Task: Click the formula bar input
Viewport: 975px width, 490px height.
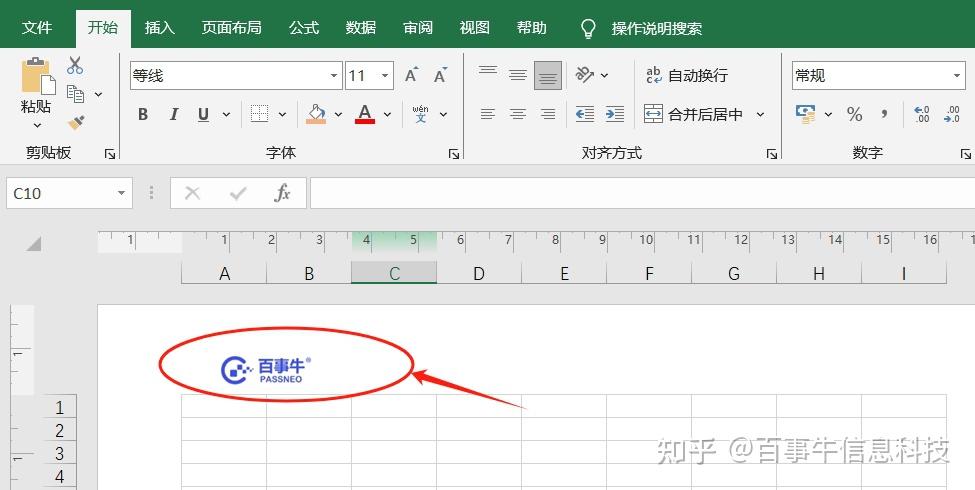Action: click(642, 193)
